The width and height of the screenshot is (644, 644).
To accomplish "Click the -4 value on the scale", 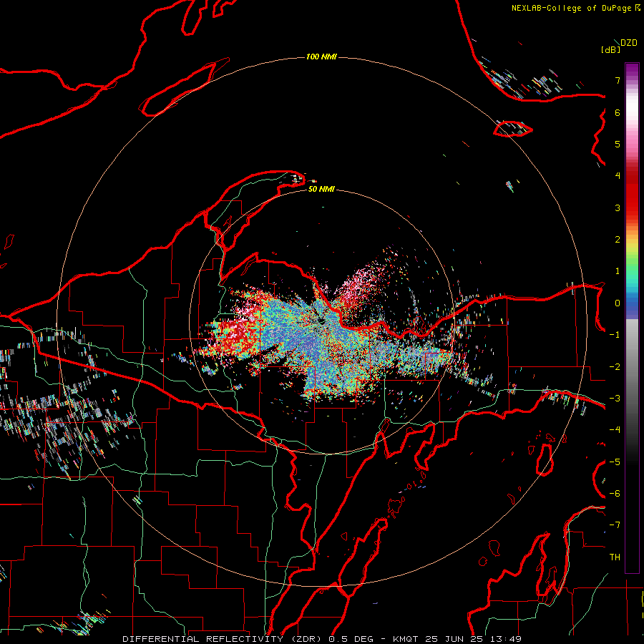I will pyautogui.click(x=615, y=430).
